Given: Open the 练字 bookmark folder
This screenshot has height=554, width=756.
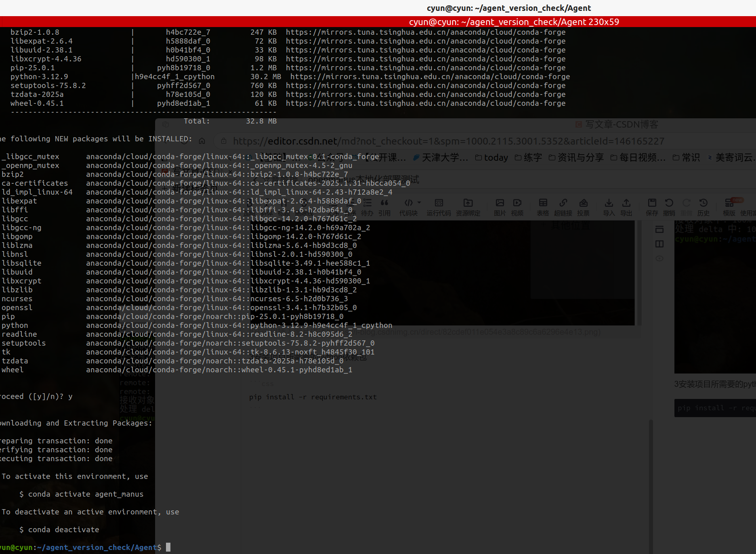Looking at the screenshot, I should point(528,157).
